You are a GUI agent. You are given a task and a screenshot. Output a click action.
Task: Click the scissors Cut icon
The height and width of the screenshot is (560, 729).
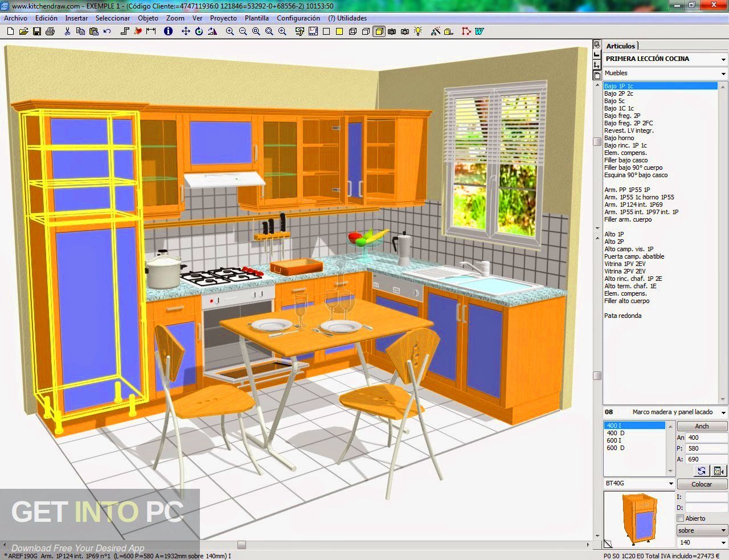(67, 31)
